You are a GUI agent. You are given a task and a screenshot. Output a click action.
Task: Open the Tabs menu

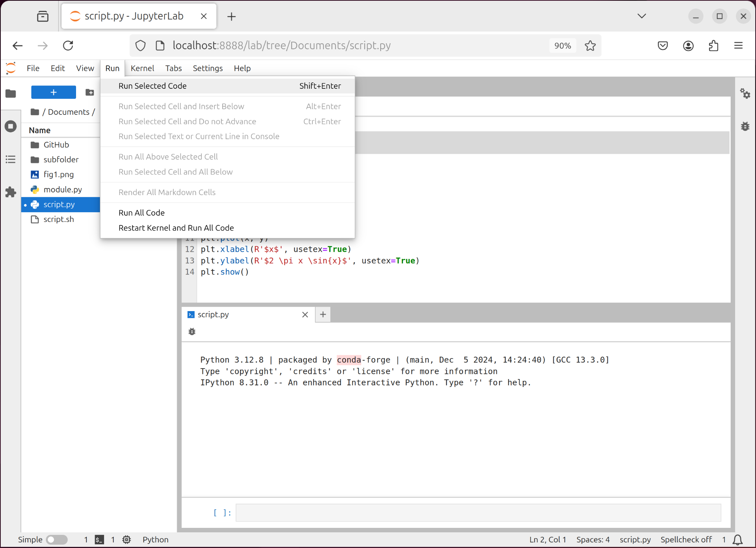(x=173, y=68)
